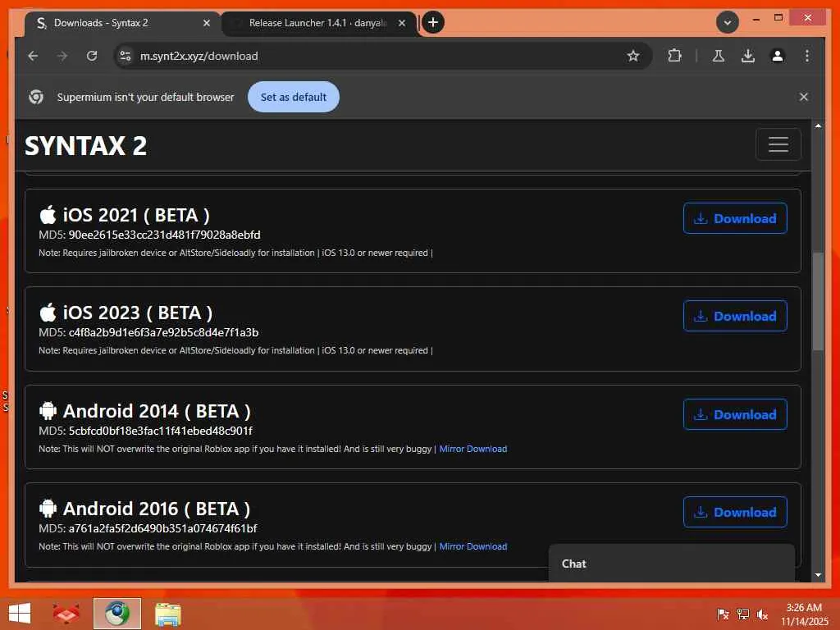Image resolution: width=840 pixels, height=630 pixels.
Task: Click the SYNTAX 2 site logo
Action: coord(85,146)
